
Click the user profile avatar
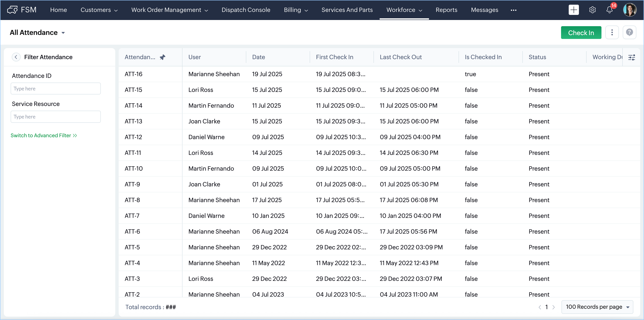click(630, 10)
